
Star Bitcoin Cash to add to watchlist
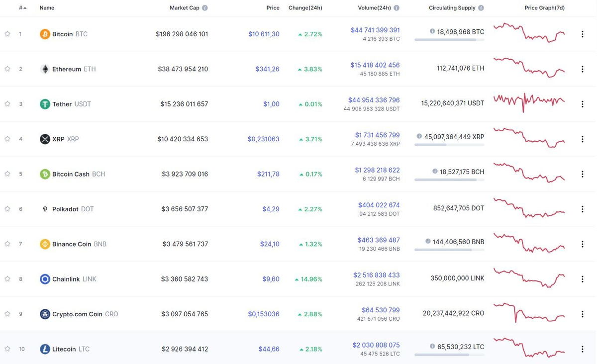point(7,174)
